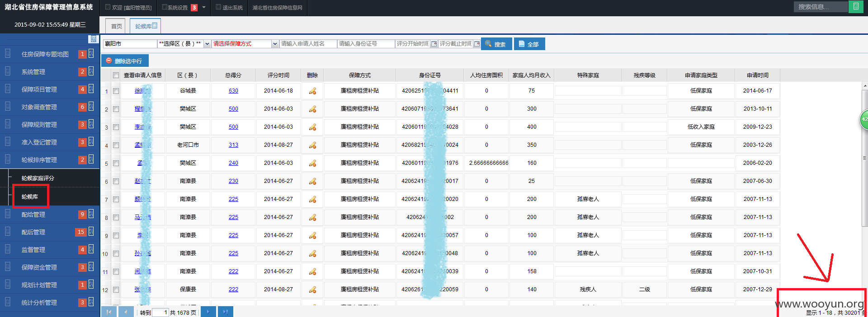Click delete icon in row with score 313
Viewport: 868px width, 317px height.
(312, 145)
